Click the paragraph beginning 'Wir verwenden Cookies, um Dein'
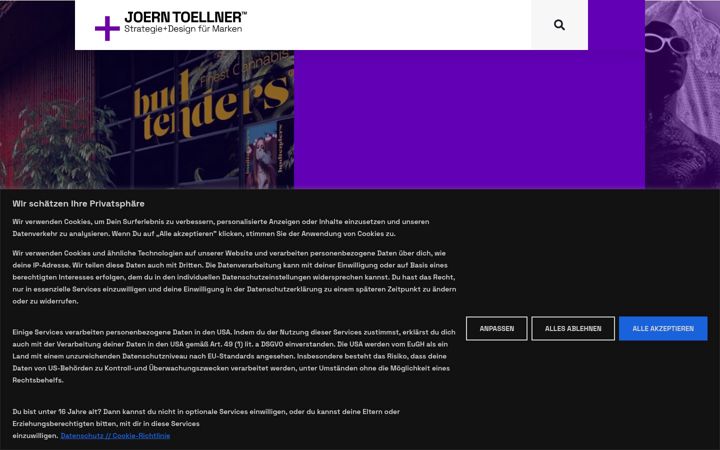Image resolution: width=720 pixels, height=450 pixels. tap(221, 227)
